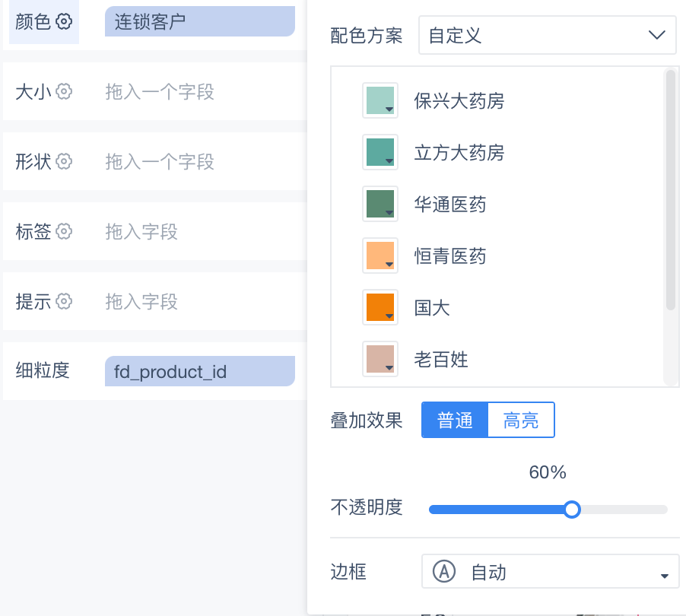686x616 pixels.
Task: Click the 连锁客户 color field pill
Action: 200,21
